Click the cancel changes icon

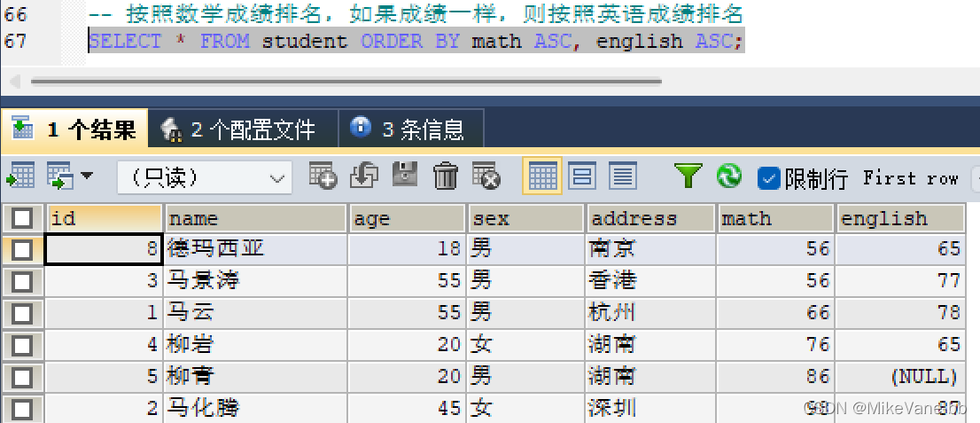pos(486,176)
